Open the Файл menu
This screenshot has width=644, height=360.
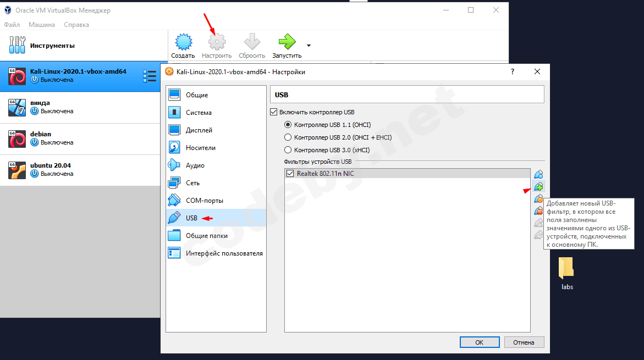[x=12, y=25]
